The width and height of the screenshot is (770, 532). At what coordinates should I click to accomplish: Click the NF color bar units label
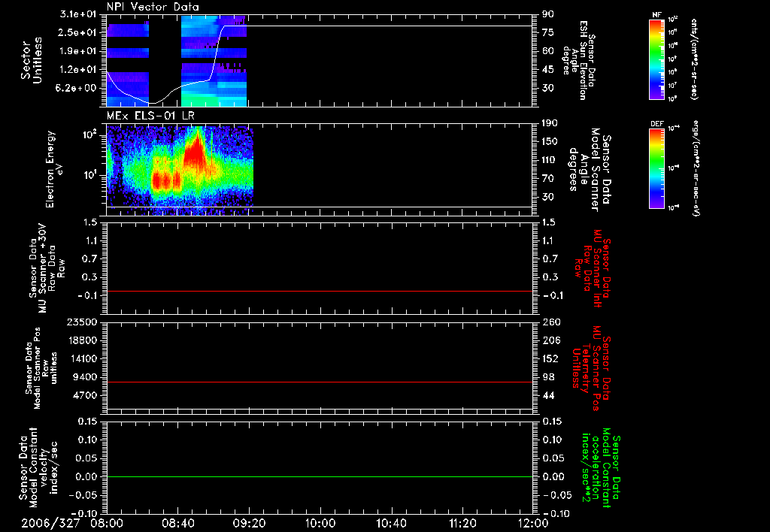tap(694, 59)
